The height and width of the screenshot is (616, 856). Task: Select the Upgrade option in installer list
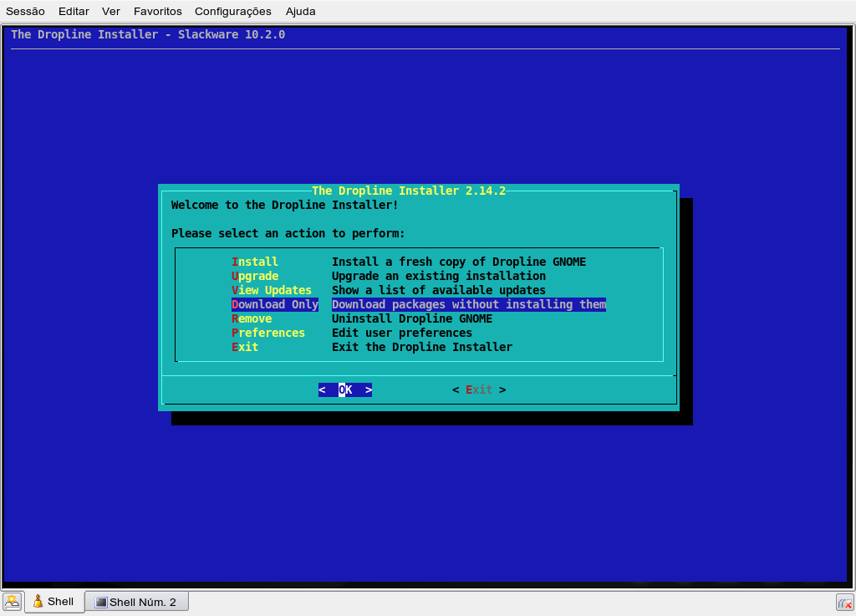255,276
